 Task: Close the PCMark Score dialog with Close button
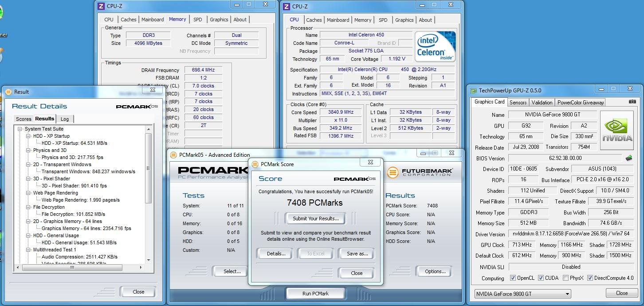357,273
